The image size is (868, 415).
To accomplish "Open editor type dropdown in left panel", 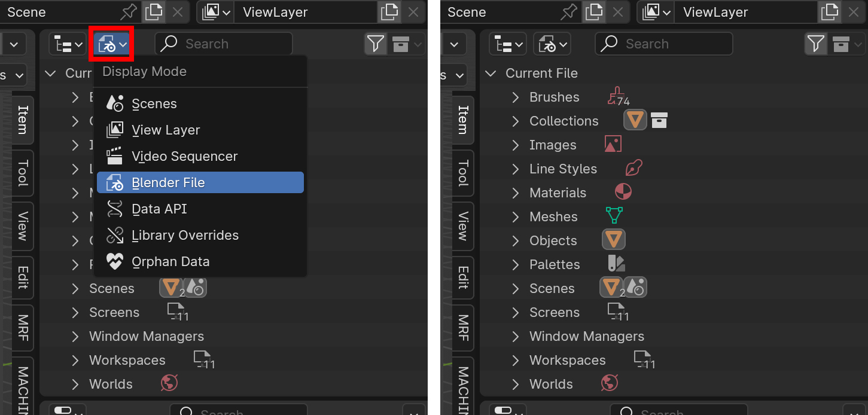I will click(x=67, y=44).
